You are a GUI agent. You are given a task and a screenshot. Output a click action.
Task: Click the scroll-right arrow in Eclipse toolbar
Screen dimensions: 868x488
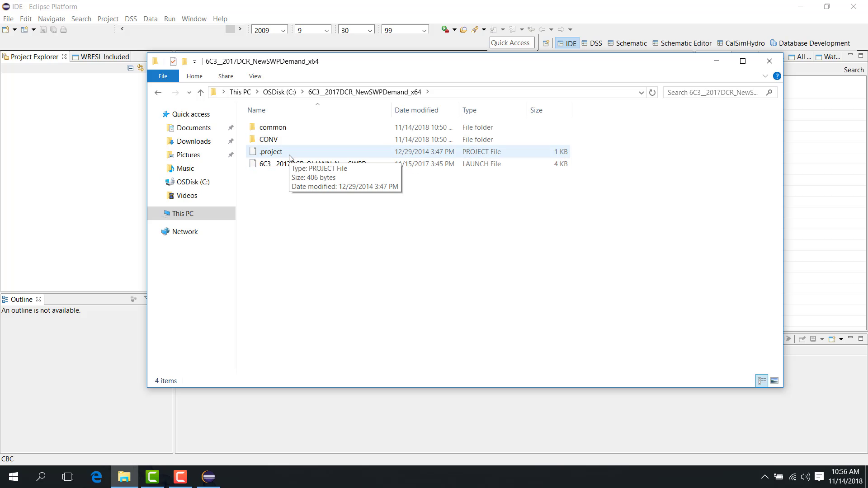tap(240, 29)
